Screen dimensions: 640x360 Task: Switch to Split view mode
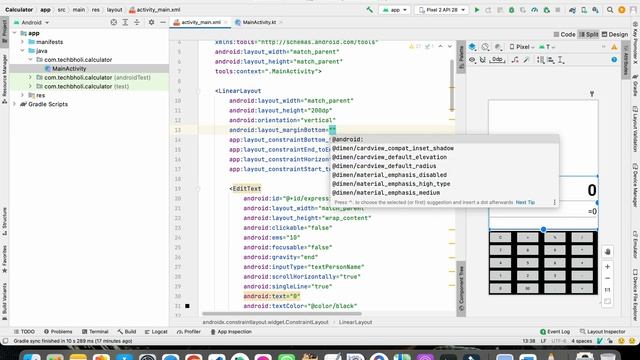point(589,35)
